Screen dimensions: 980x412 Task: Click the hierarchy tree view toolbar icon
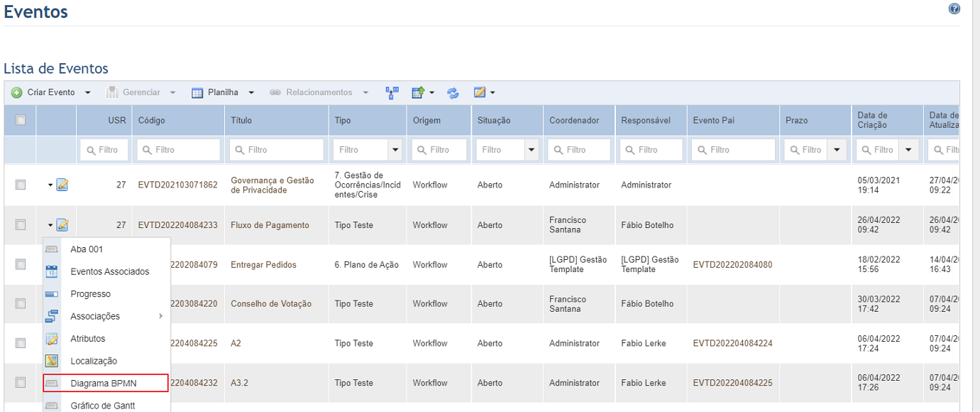[x=392, y=92]
